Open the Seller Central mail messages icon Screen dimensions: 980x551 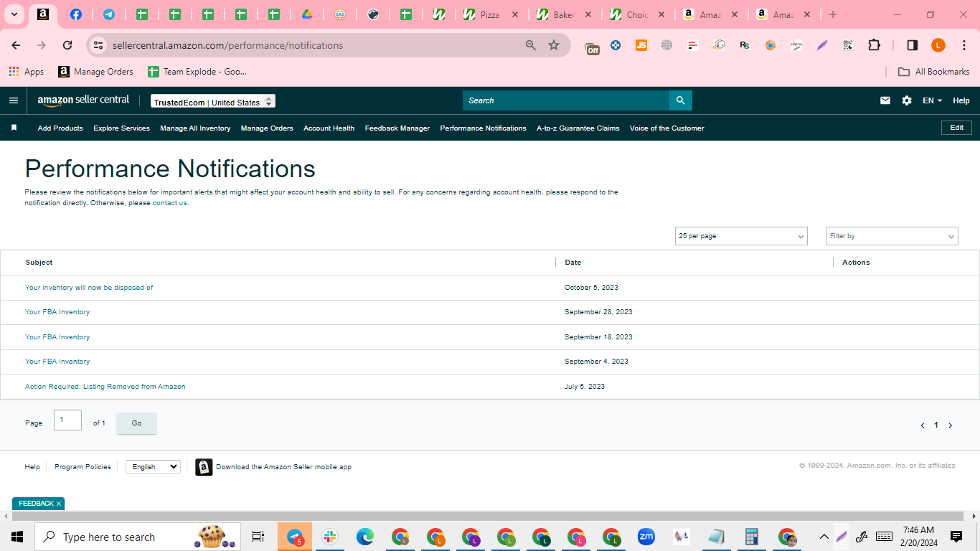[x=885, y=100]
